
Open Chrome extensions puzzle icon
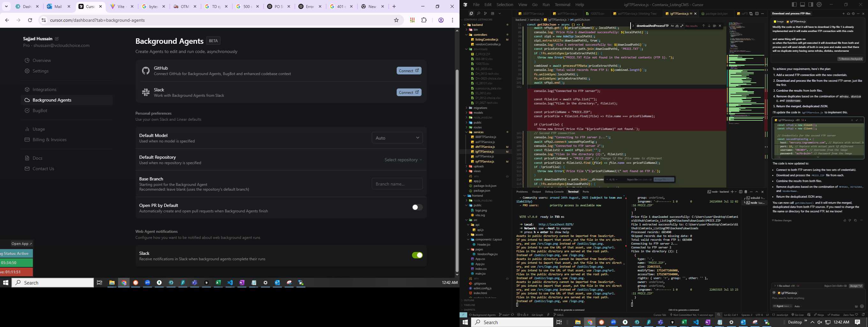(x=424, y=20)
